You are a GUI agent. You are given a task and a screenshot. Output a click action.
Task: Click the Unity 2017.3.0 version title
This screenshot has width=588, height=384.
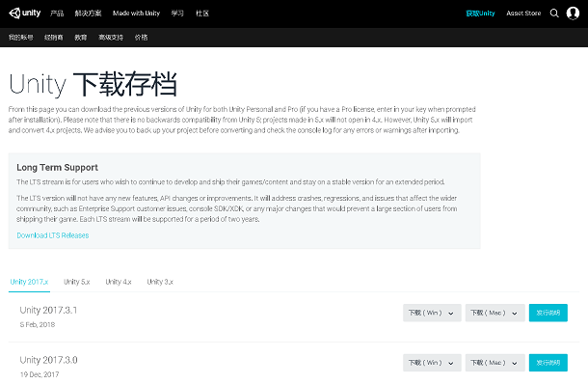[48, 360]
